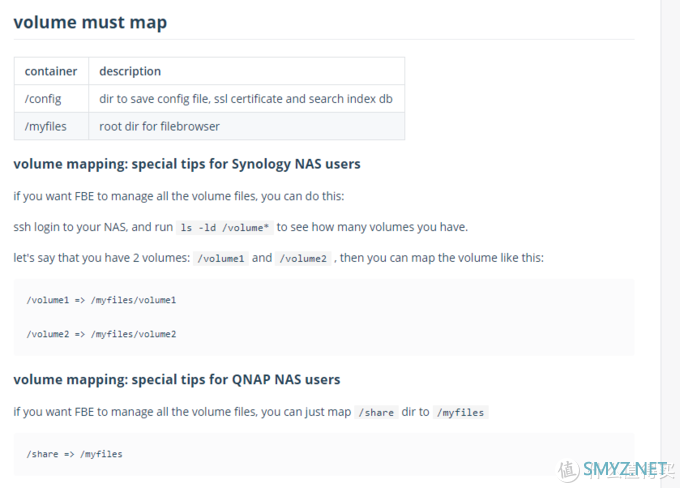Click the "/volume2 => /myfiles/volume2" code line
This screenshot has height=488, width=680.
[101, 334]
